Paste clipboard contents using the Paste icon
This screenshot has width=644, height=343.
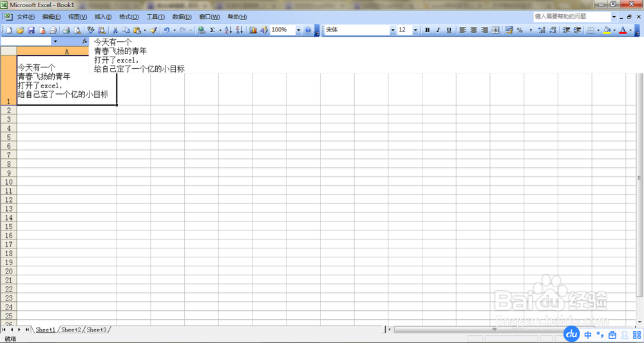[x=137, y=30]
